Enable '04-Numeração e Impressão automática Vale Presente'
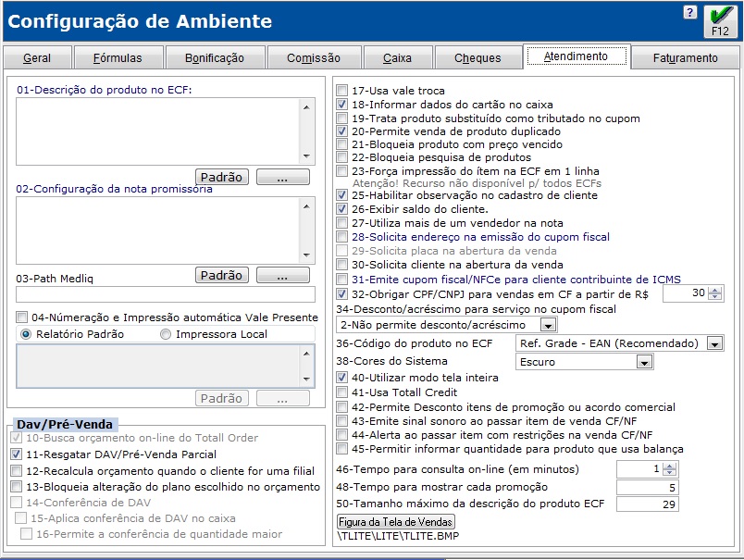Screen dimensions: 744x560 tap(20, 317)
